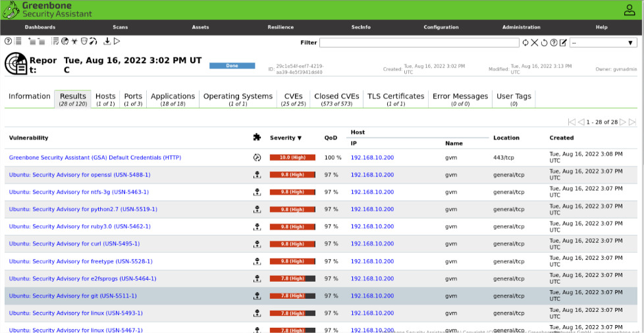Open host IP link in ruby3.0 row
Screen dimensions: 644x333
[372, 226]
